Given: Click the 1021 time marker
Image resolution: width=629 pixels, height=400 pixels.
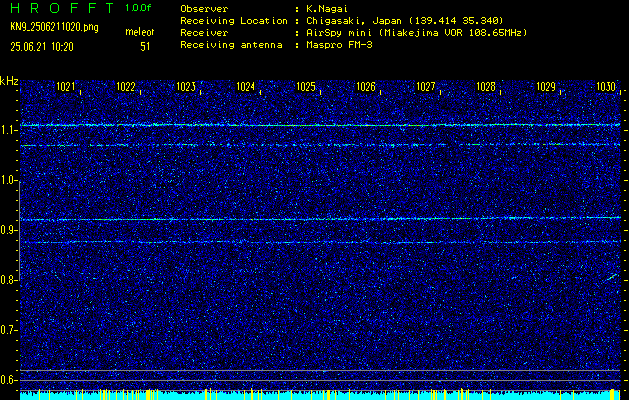Looking at the screenshot, I should pyautogui.click(x=66, y=87).
